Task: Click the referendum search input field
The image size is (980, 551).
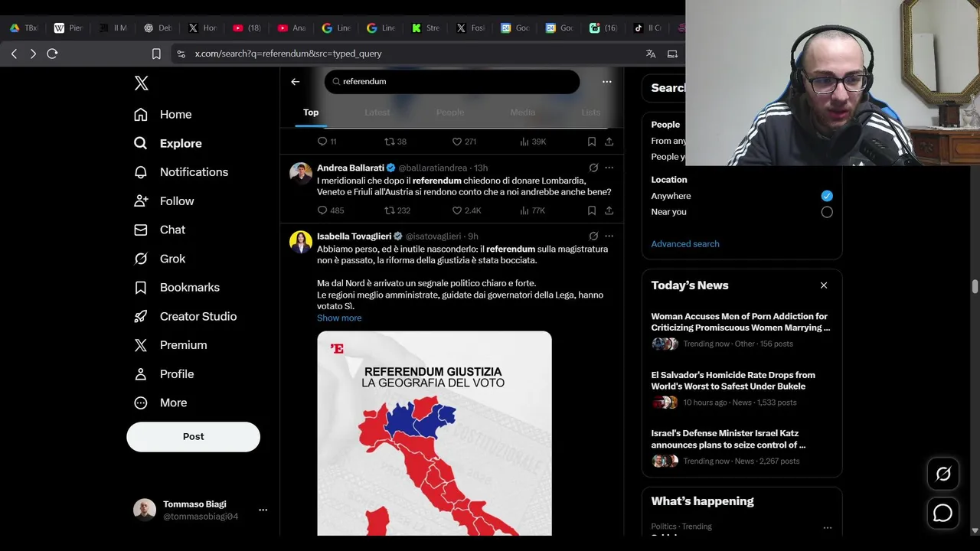Action: 452,82
